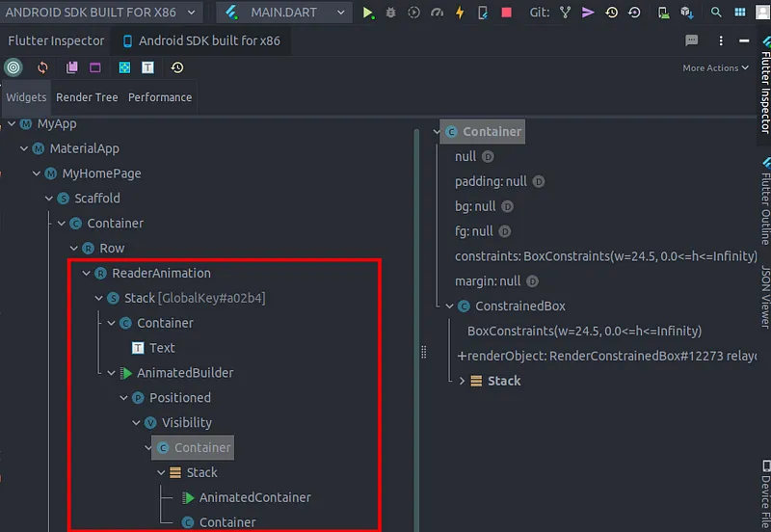Screen dimensions: 771x532
Task: Collapse the MyApp tree node arrow
Action: pos(12,124)
